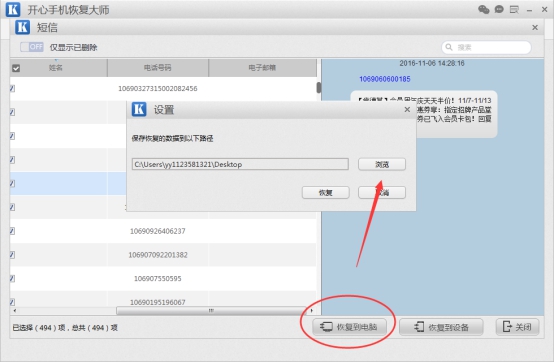Uncheck the row 10690926406237 checkbox
554x362 pixels.
coord(12,231)
